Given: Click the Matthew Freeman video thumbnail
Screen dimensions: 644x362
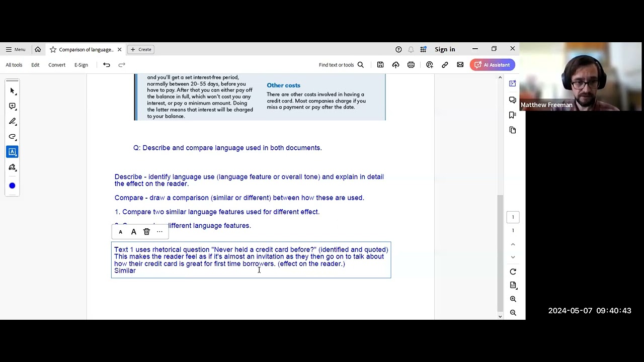Looking at the screenshot, I should coord(582,76).
